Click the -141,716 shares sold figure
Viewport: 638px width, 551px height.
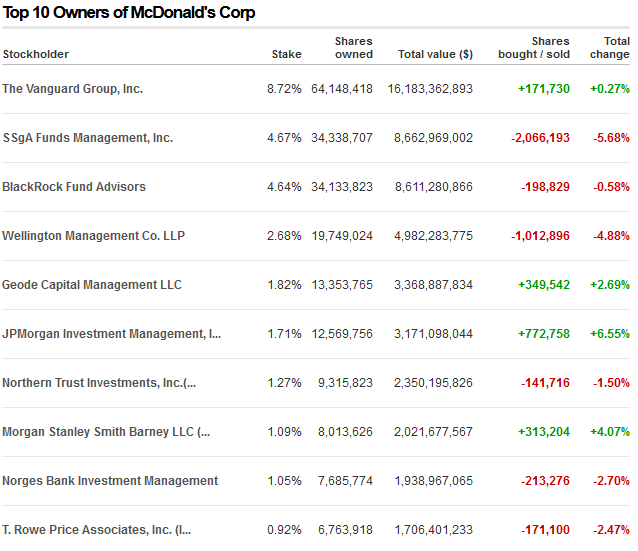pos(545,383)
